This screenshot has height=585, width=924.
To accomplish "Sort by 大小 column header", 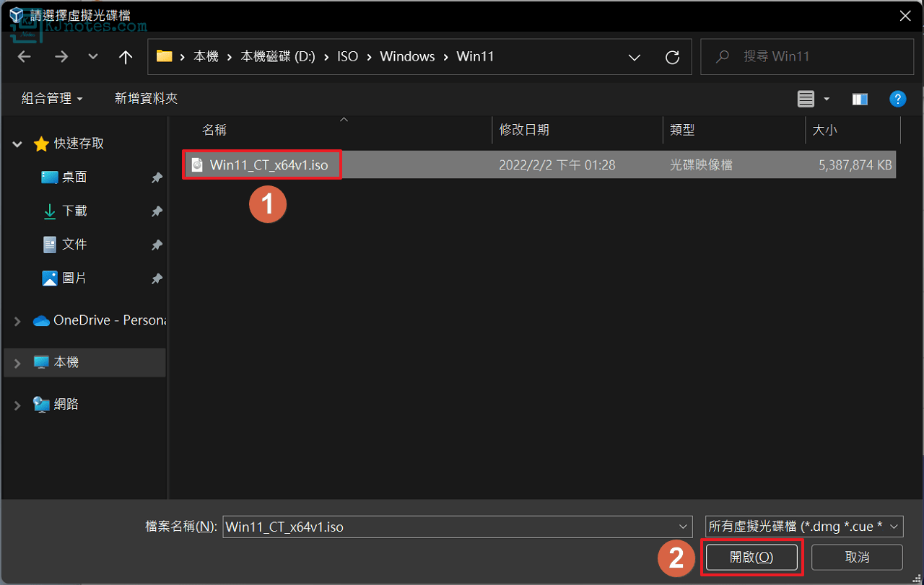I will 825,130.
